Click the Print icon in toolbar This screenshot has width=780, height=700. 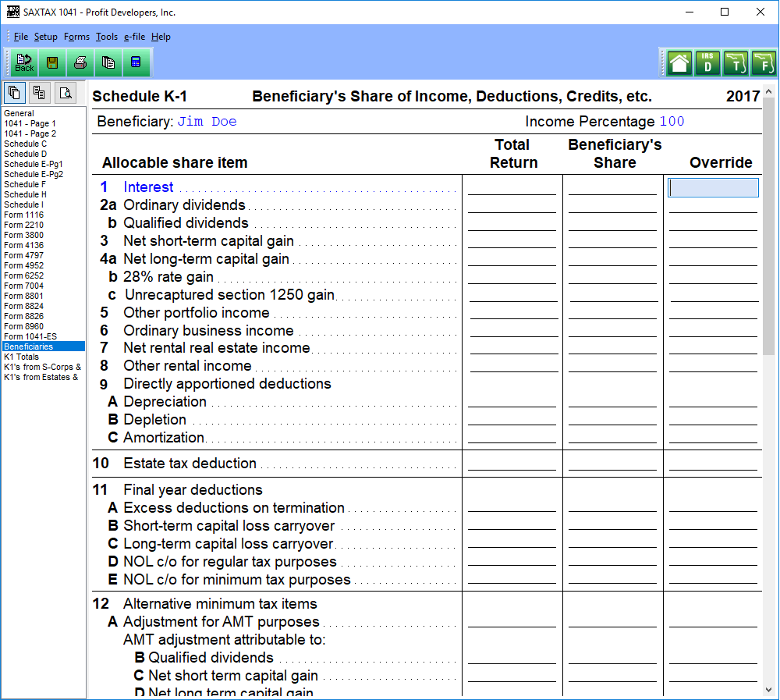pos(80,62)
